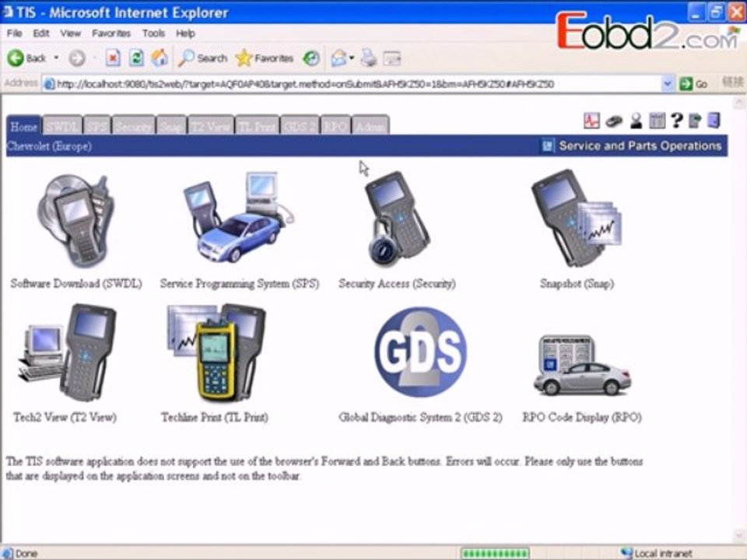Image resolution: width=747 pixels, height=560 pixels.
Task: Click Techline Print (TL Print) text link
Action: [x=215, y=418]
